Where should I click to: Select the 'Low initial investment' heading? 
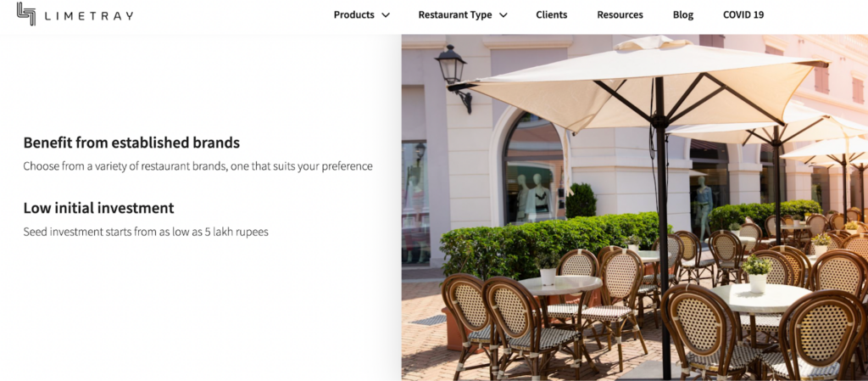tap(98, 208)
